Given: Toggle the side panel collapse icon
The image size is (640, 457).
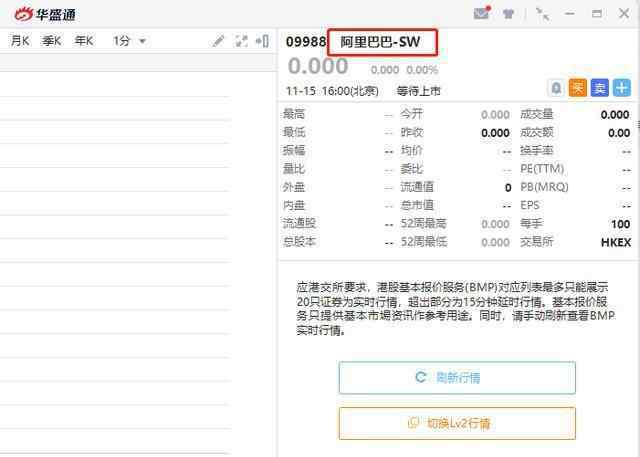Looking at the screenshot, I should 262,41.
